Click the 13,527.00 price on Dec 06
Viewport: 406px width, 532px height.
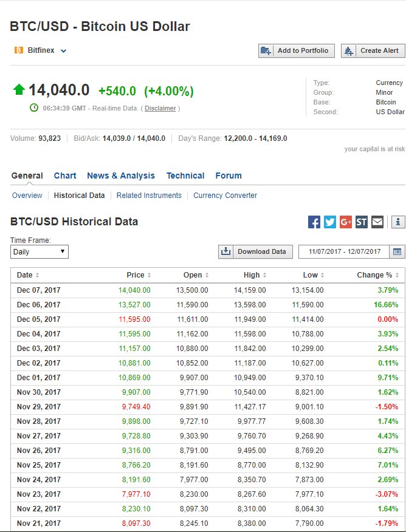pyautogui.click(x=134, y=305)
